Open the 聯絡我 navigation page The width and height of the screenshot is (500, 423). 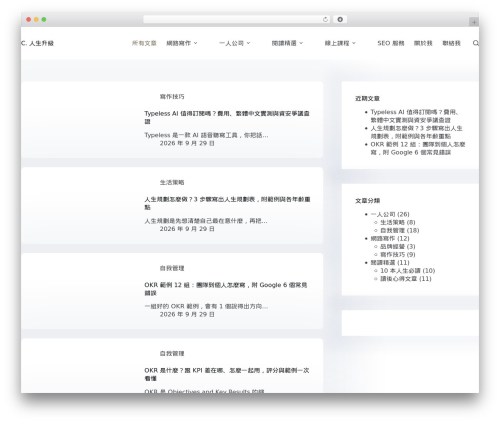pos(451,43)
